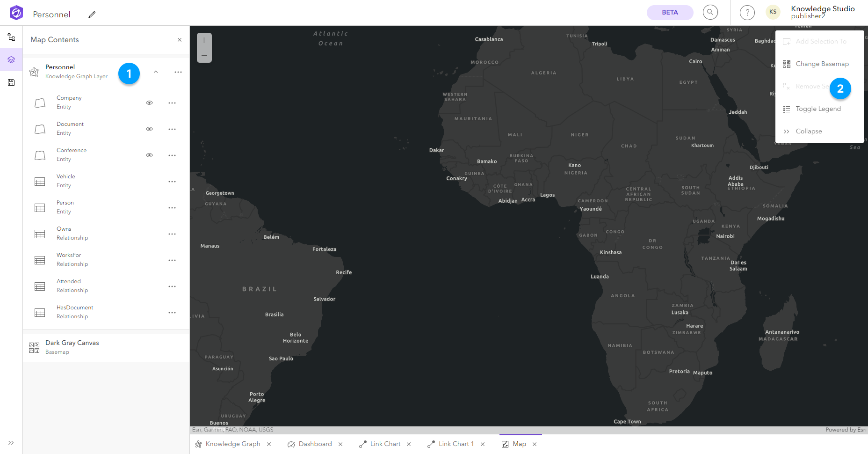Viewport: 868px width, 454px height.
Task: Open the save icon in left sidebar
Action: click(x=11, y=82)
